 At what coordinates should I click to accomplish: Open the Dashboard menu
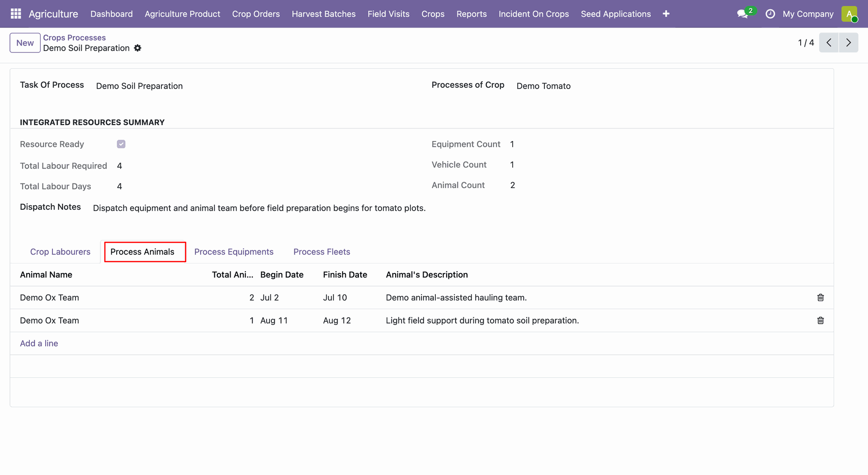[x=112, y=14]
